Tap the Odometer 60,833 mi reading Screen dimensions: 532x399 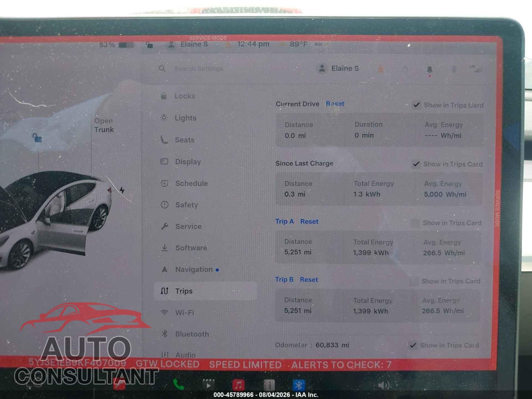coord(312,345)
